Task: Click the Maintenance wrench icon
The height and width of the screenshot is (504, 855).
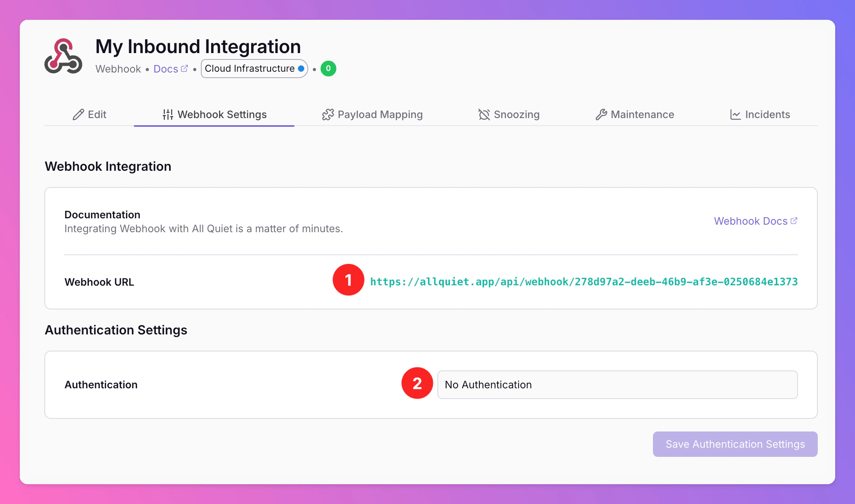Action: [601, 115]
